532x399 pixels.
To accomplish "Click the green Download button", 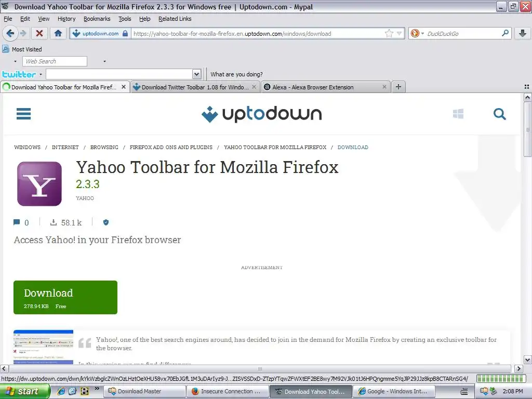I will [65, 297].
